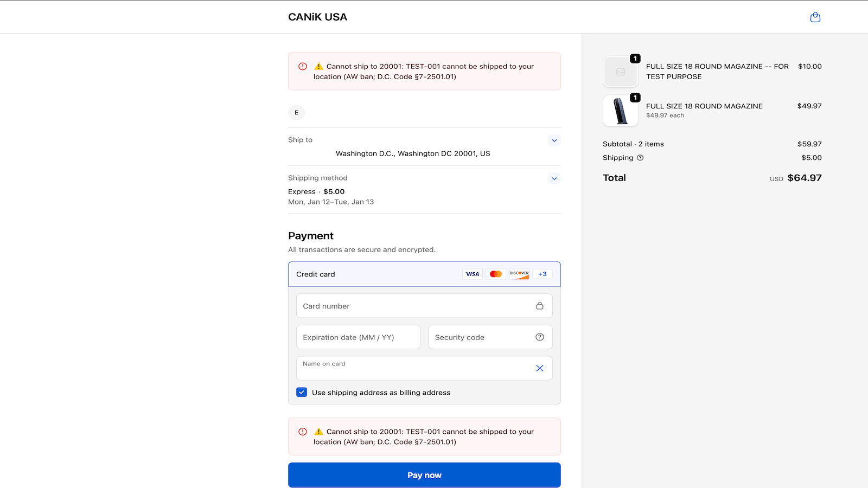Click the Visa card logo
The width and height of the screenshot is (868, 488).
pyautogui.click(x=473, y=274)
